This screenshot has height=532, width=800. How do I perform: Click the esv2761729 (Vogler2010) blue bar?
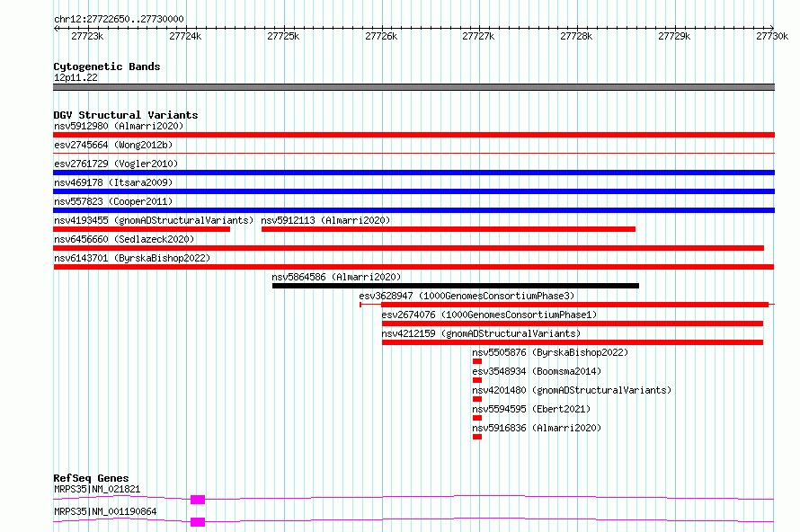tap(413, 173)
